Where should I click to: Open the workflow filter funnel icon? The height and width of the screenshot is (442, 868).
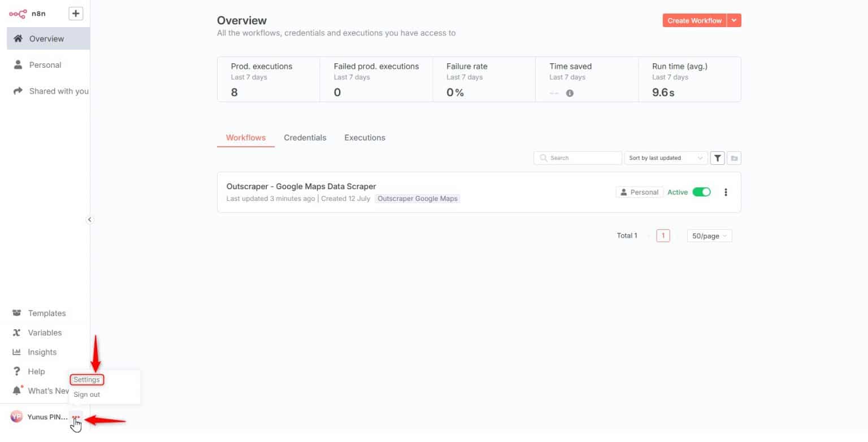717,157
